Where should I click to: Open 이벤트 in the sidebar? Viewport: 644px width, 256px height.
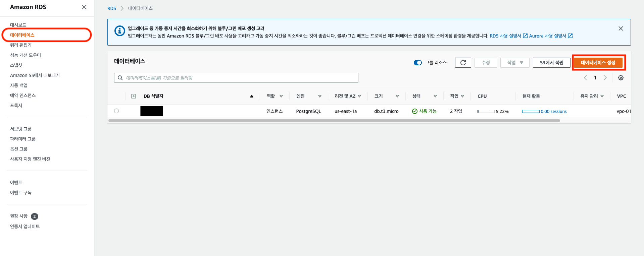16,182
